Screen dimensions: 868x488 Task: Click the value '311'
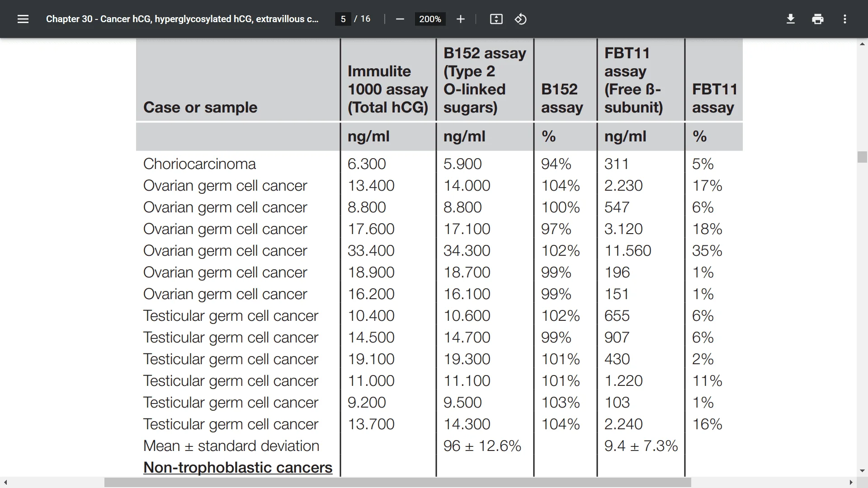pos(617,164)
